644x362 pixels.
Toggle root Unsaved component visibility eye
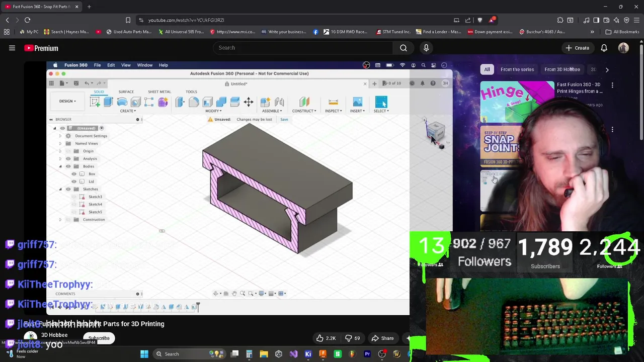(62, 128)
